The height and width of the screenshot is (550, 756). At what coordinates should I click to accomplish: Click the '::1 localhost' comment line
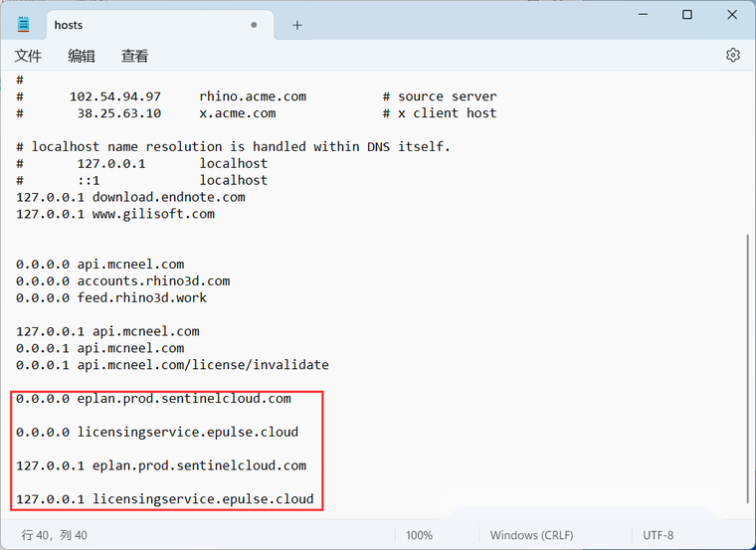click(x=141, y=180)
